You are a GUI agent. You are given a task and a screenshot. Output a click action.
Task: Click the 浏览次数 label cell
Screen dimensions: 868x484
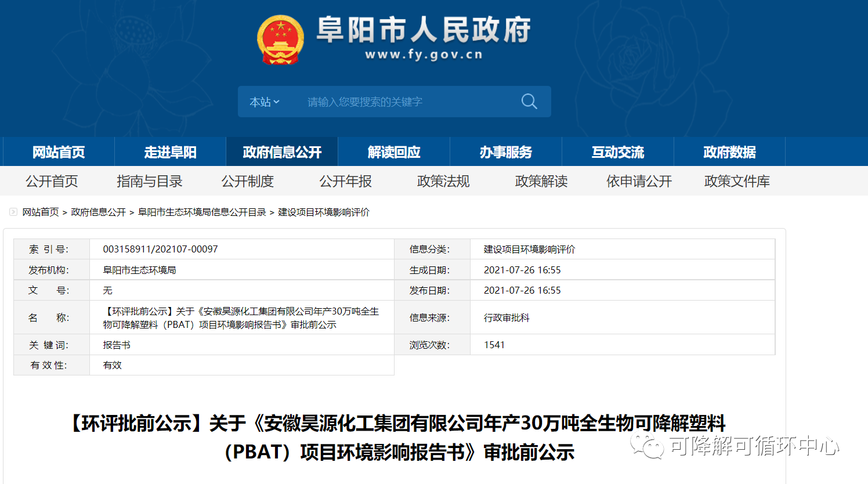(432, 345)
